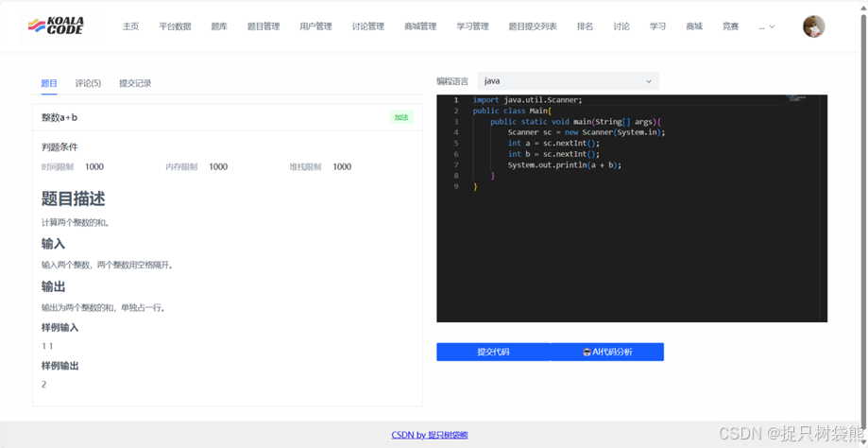Click the 'Scanner sc = new Scanner' line
This screenshot has width=868, height=448.
point(587,132)
